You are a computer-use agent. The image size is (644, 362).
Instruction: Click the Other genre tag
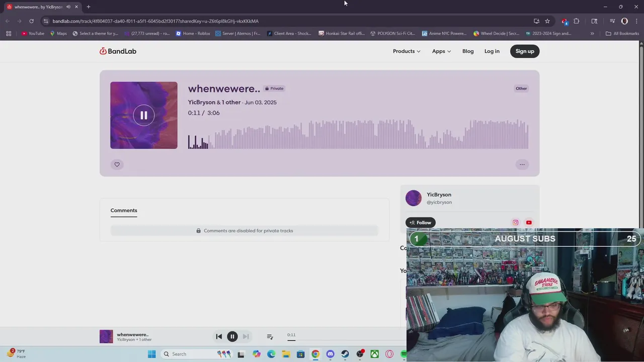click(521, 88)
